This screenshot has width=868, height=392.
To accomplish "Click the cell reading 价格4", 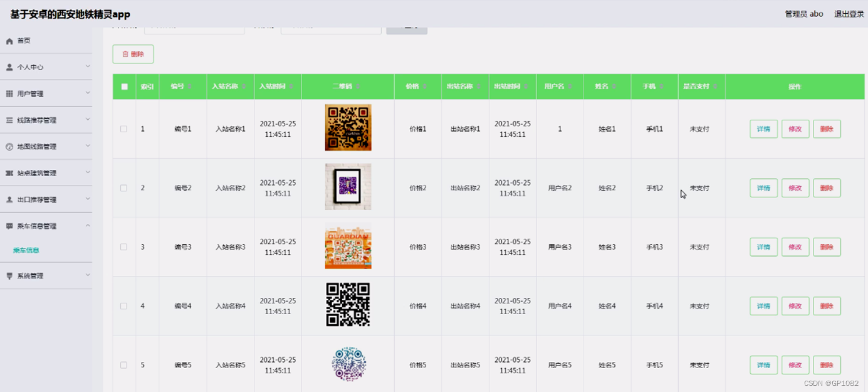I will click(418, 306).
